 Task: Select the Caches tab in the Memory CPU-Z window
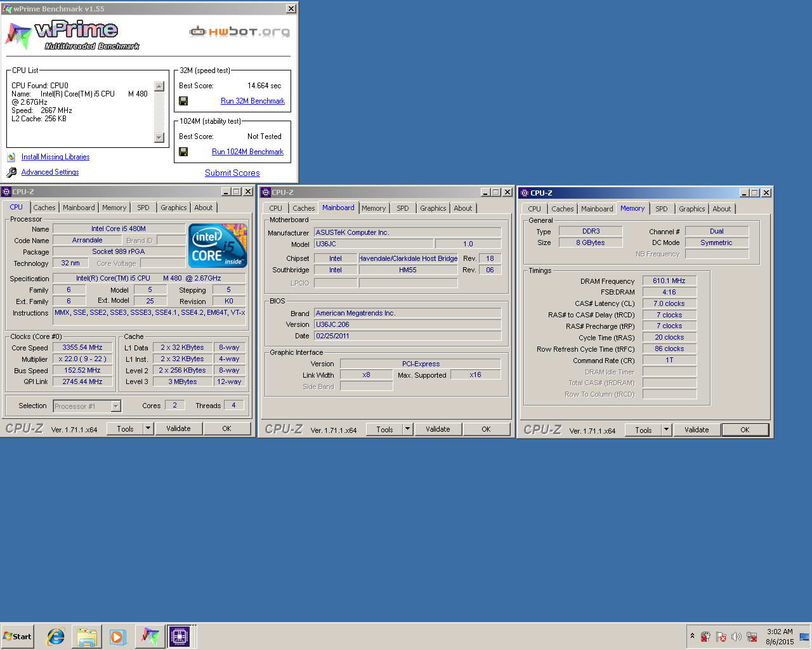(563, 209)
